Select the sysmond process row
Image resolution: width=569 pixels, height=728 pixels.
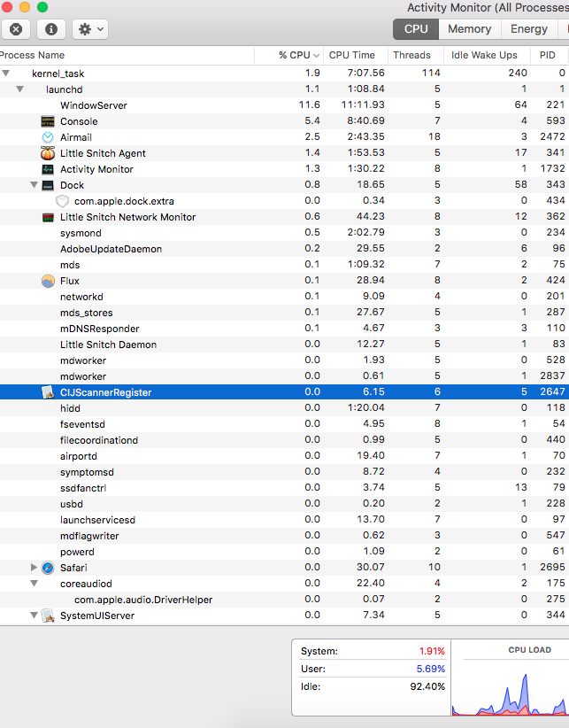284,233
